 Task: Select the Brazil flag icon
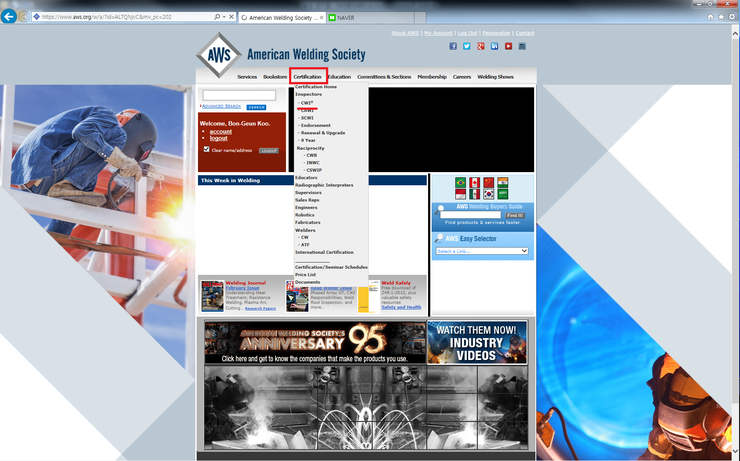coord(460,183)
